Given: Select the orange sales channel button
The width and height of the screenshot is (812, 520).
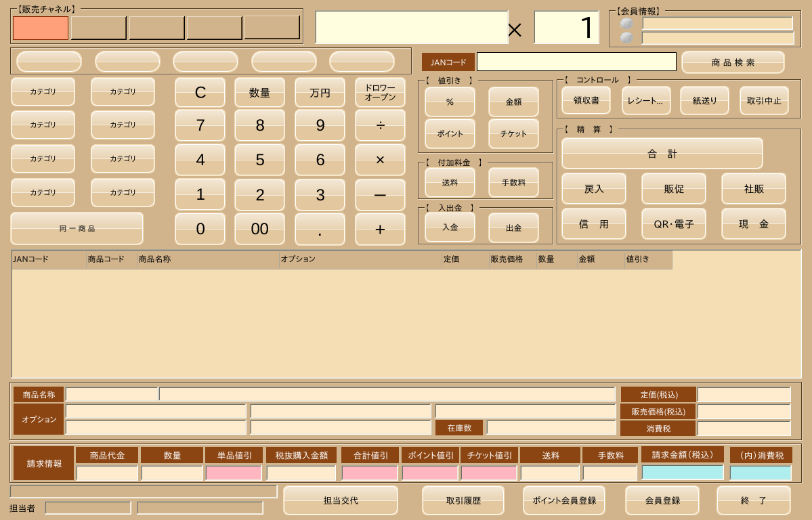Looking at the screenshot, I should click(41, 28).
